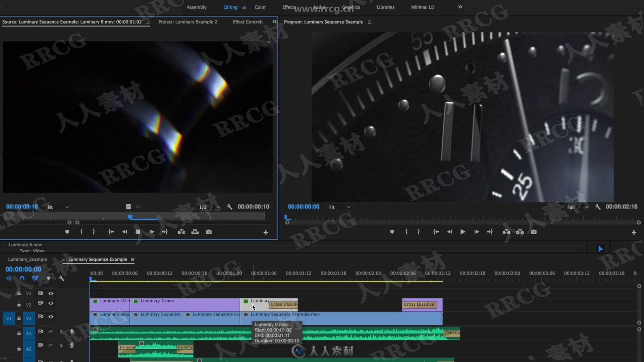Click the Insert button in Source monitor
The height and width of the screenshot is (362, 644).
click(x=181, y=232)
